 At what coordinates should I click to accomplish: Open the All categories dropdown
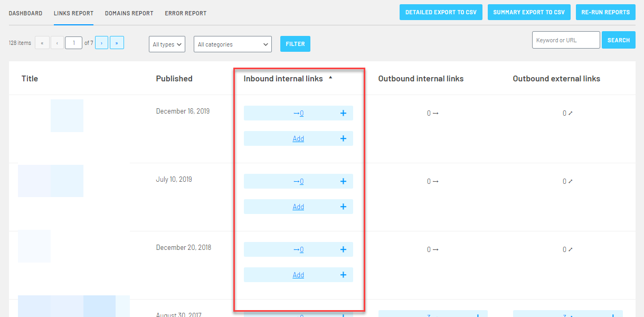coord(233,44)
